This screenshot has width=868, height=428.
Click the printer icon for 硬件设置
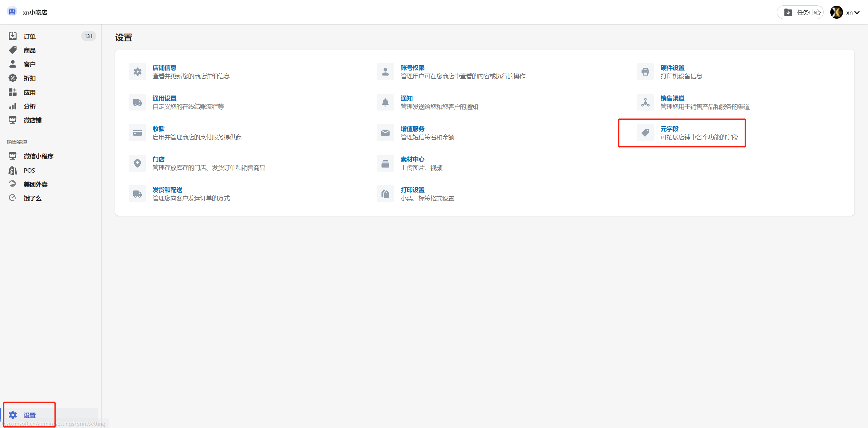645,72
